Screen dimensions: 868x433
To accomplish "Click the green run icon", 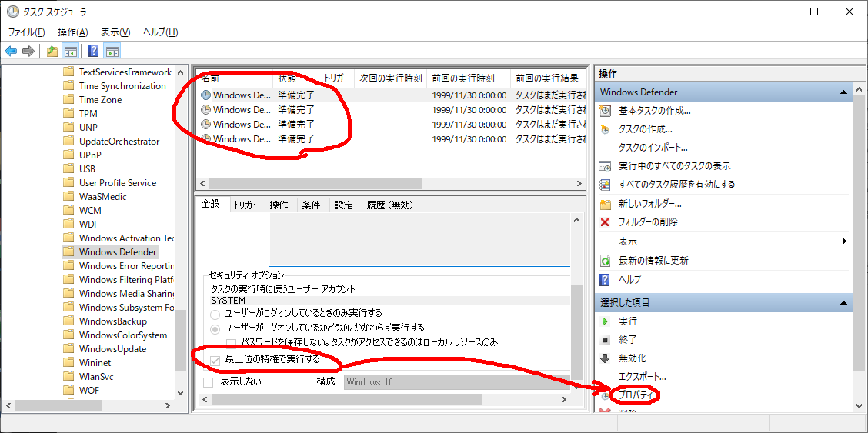I will point(606,321).
